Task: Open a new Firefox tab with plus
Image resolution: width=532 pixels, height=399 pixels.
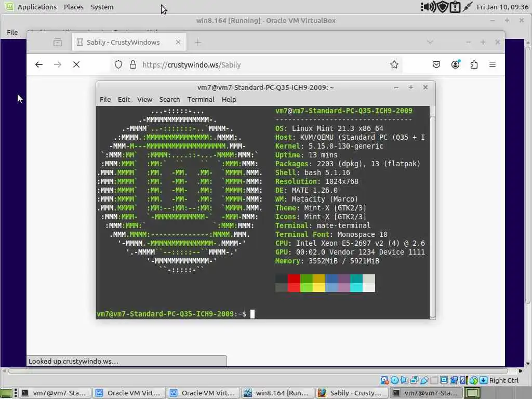Action: (198, 43)
